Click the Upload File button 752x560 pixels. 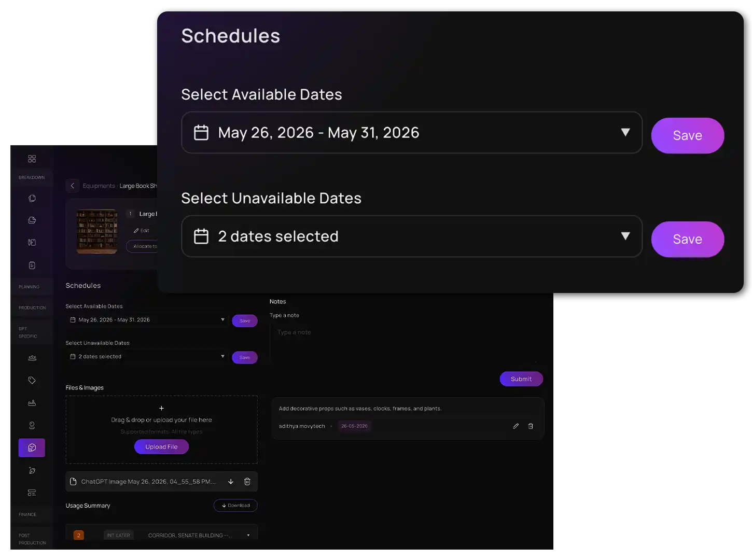(161, 447)
